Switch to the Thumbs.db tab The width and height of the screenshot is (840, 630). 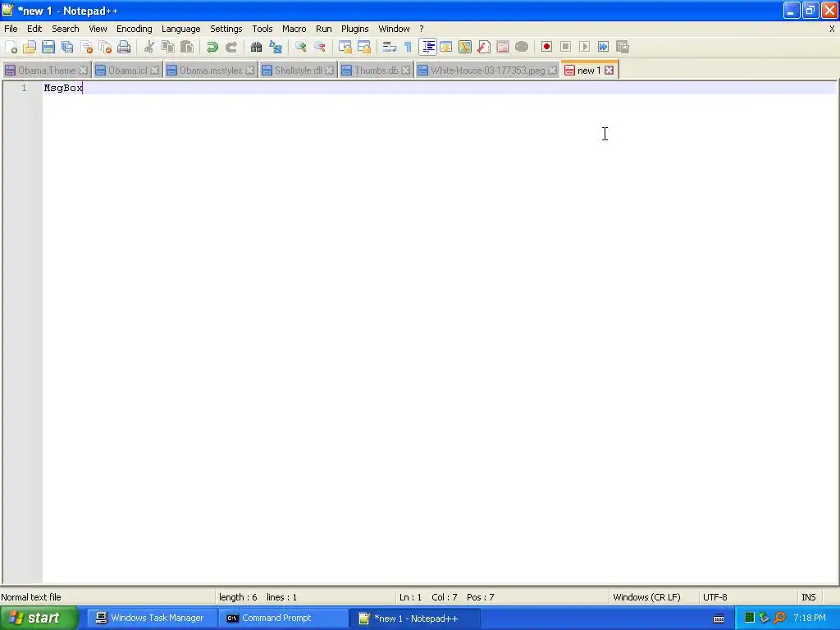point(376,71)
